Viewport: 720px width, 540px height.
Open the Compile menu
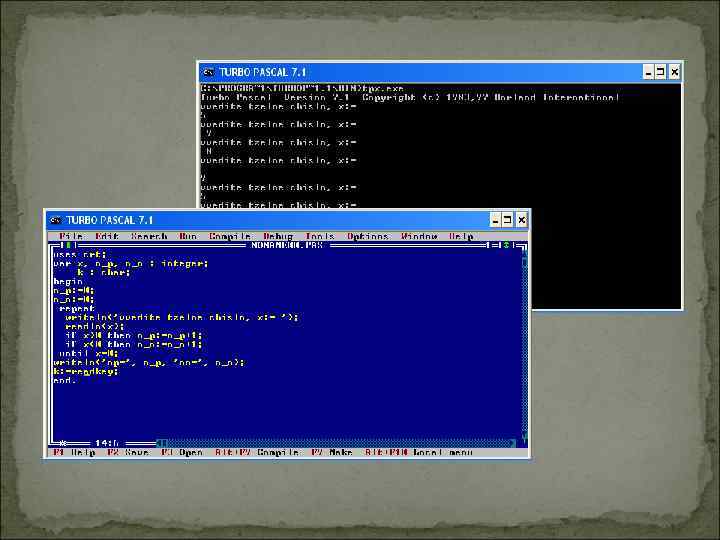point(230,236)
